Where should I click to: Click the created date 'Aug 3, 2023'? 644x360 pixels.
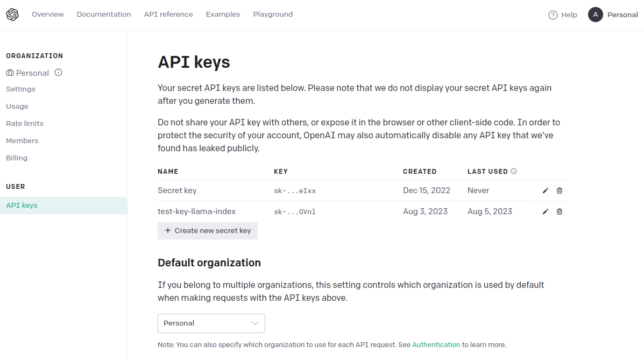(x=425, y=211)
